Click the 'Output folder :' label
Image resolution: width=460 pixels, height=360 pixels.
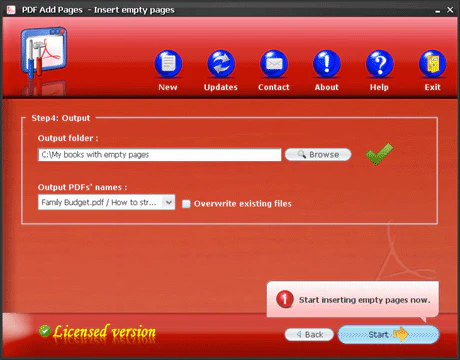point(68,138)
